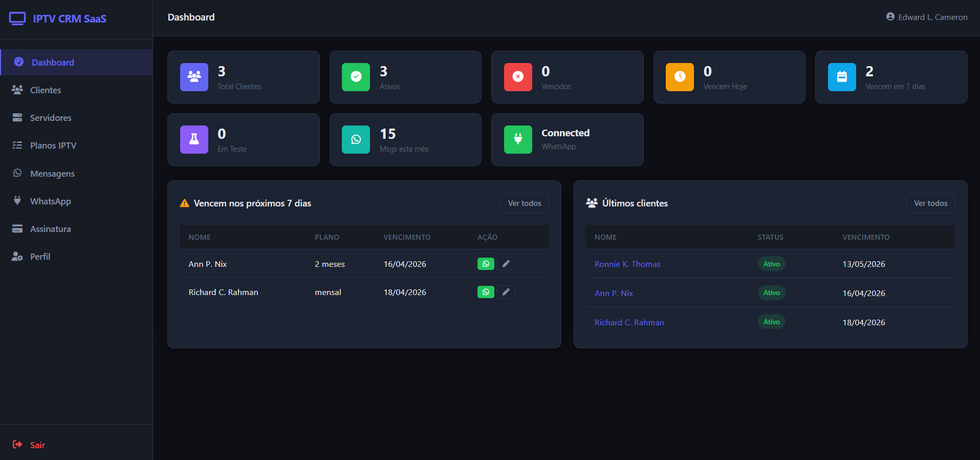Click the orange Vencem Hoje clock icon

680,77
